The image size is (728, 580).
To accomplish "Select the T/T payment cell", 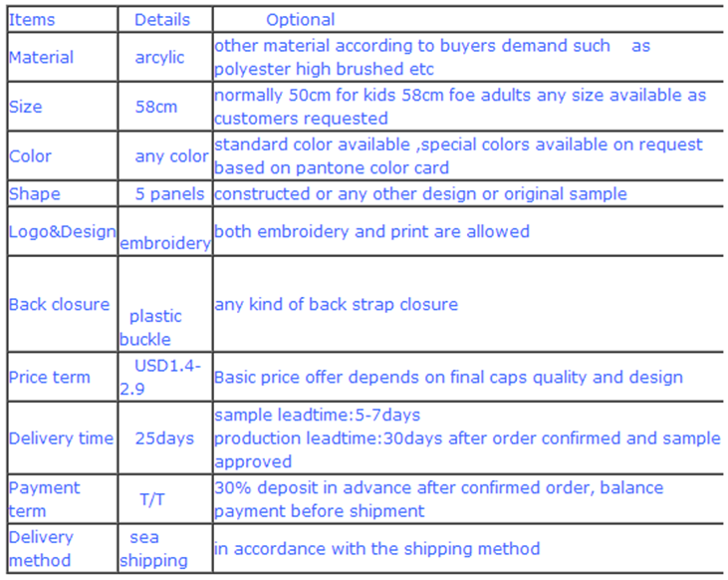I will click(x=152, y=499).
